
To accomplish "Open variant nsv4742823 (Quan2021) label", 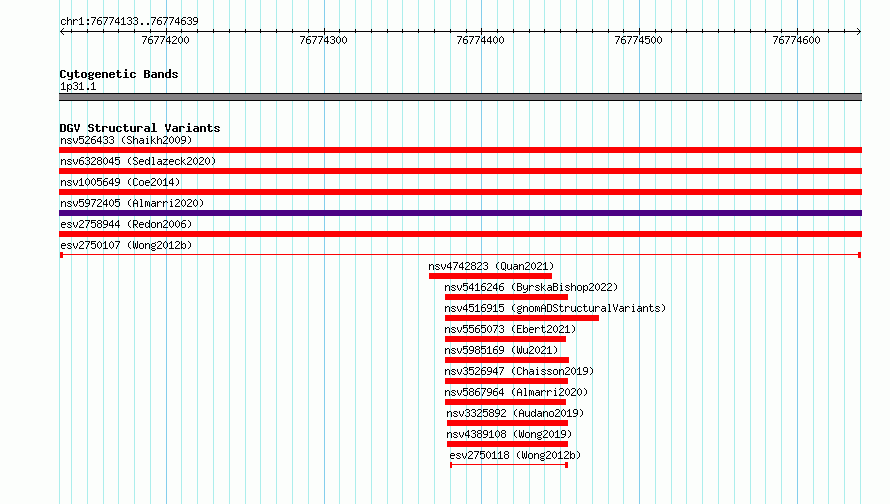I will coord(491,266).
